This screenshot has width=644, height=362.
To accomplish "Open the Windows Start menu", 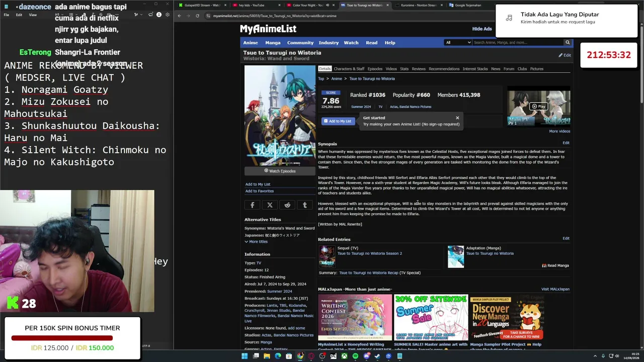I will (245, 356).
